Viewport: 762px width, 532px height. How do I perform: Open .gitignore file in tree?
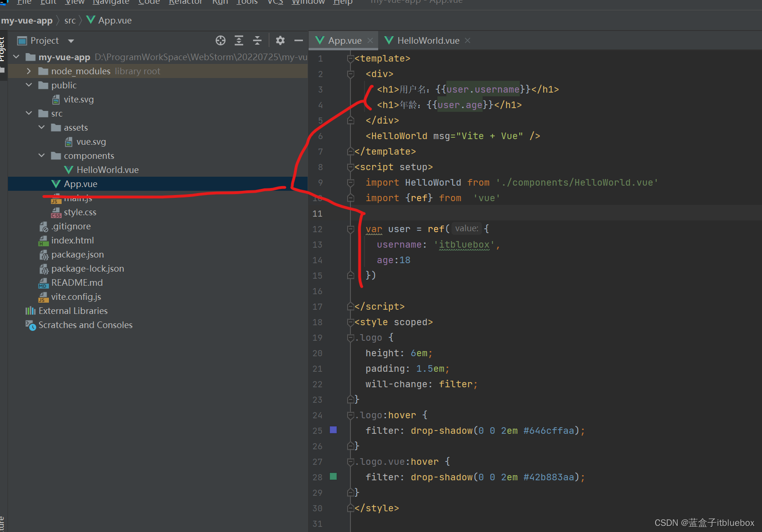point(71,226)
